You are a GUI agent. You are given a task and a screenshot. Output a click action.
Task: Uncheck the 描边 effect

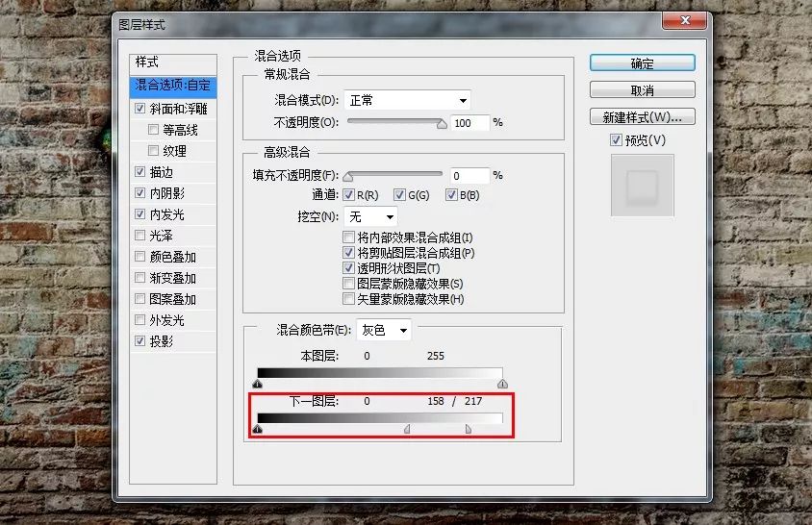tap(140, 171)
